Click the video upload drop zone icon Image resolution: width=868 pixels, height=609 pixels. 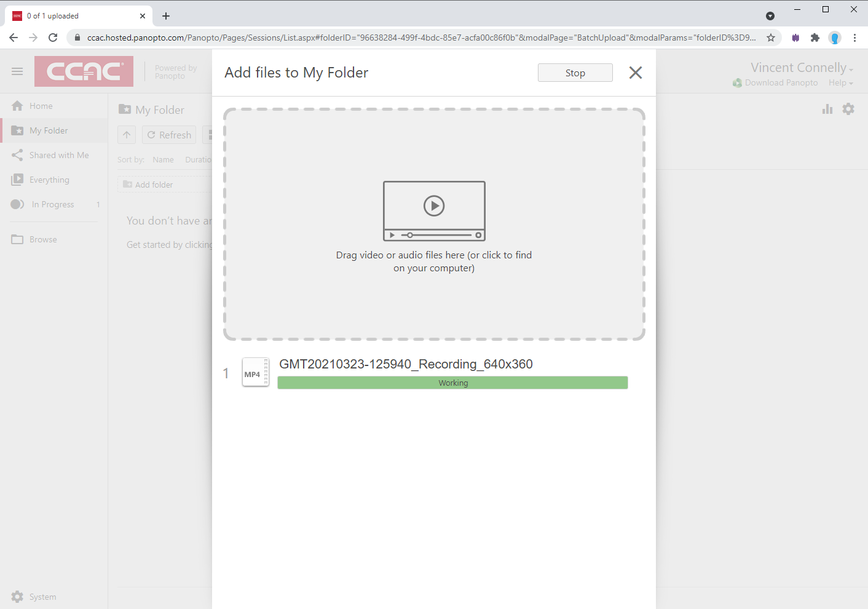tap(434, 211)
